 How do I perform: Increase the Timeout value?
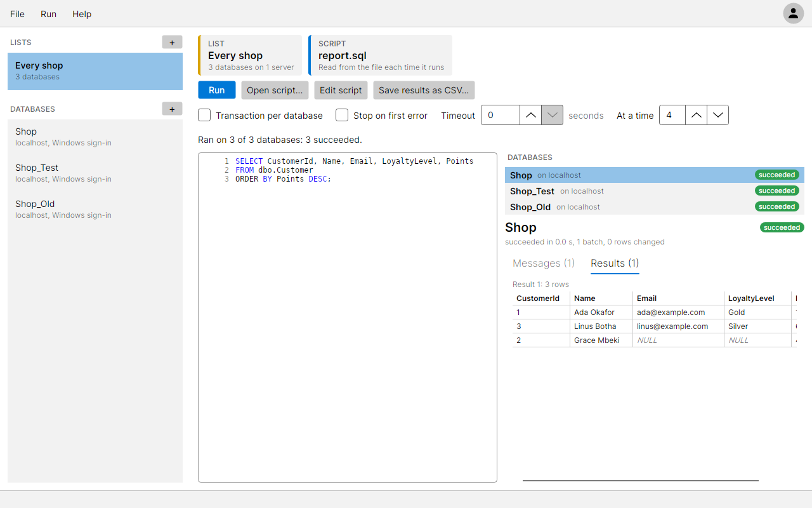pyautogui.click(x=531, y=116)
